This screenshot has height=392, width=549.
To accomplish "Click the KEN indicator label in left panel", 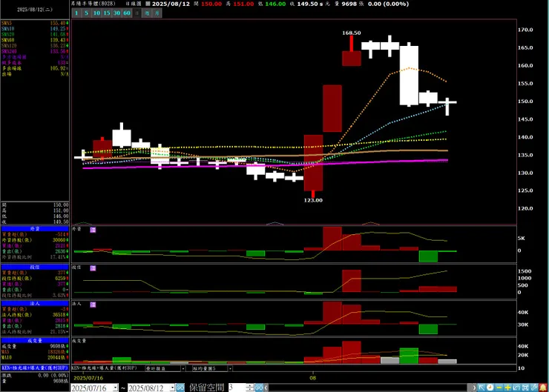I will pos(35,368).
